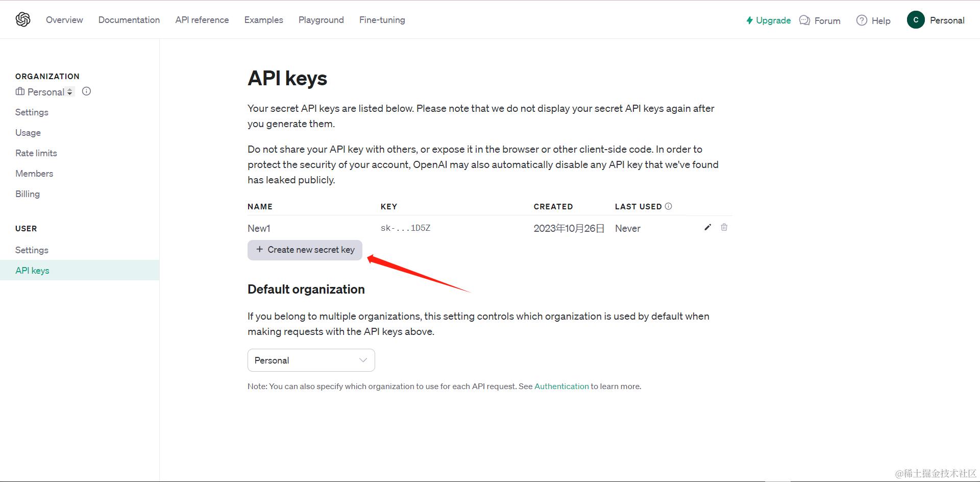Click Create new secret key button
This screenshot has width=980, height=482.
[x=305, y=250]
